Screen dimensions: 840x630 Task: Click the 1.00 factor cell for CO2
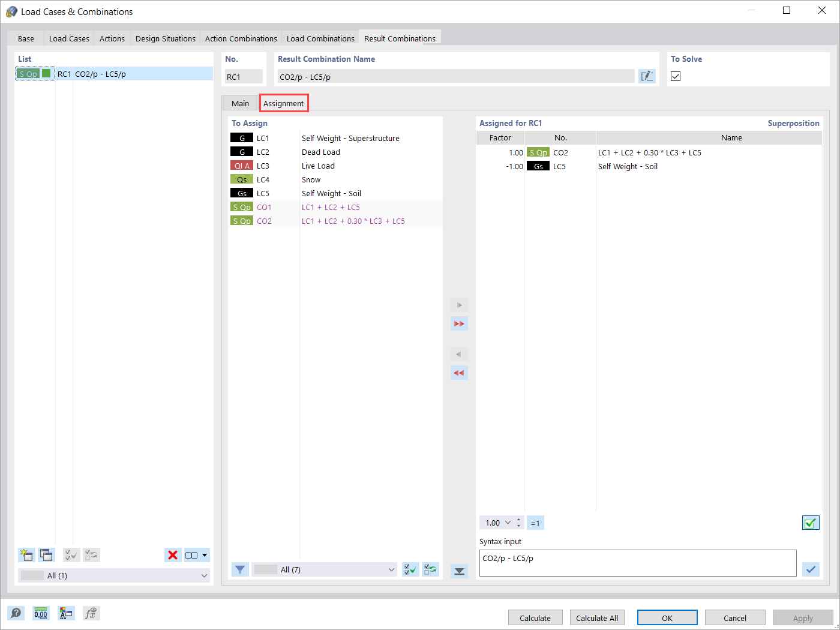(500, 152)
